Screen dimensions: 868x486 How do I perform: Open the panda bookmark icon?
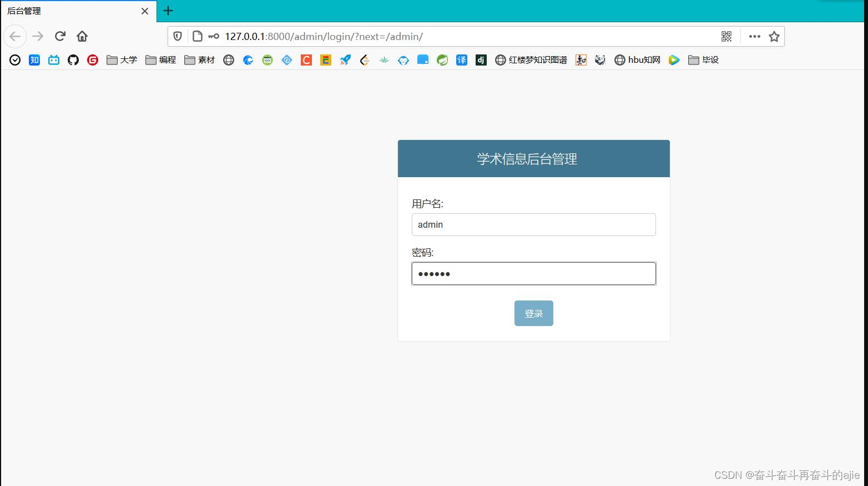pyautogui.click(x=600, y=60)
